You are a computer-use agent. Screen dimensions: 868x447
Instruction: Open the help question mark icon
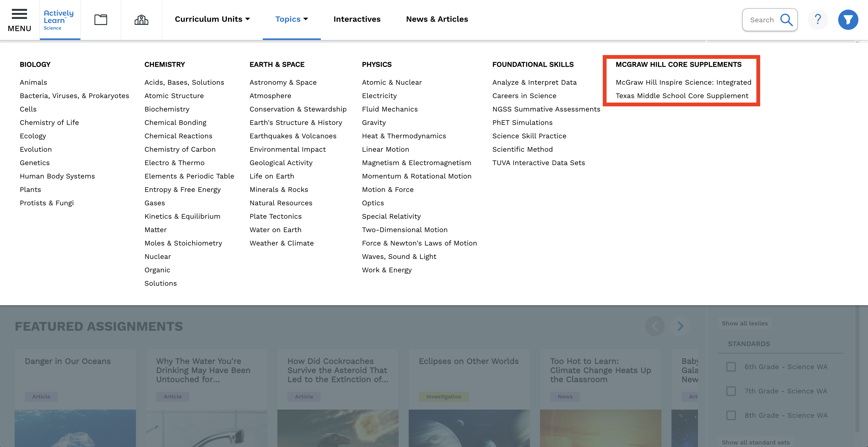tap(818, 19)
